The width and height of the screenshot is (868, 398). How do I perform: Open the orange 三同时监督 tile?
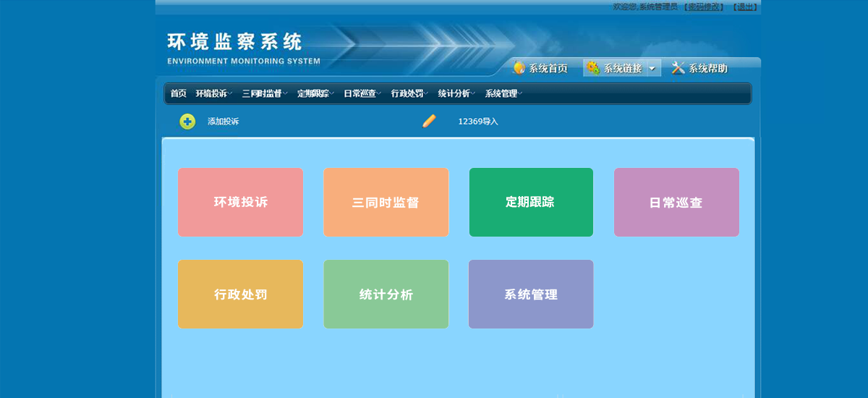click(x=386, y=202)
